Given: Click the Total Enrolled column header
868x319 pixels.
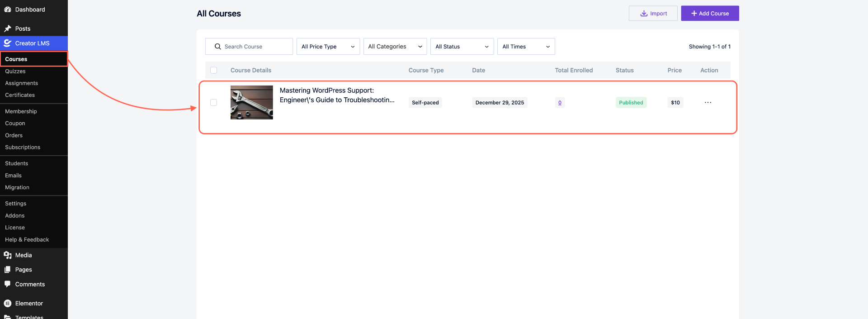Looking at the screenshot, I should [x=574, y=70].
